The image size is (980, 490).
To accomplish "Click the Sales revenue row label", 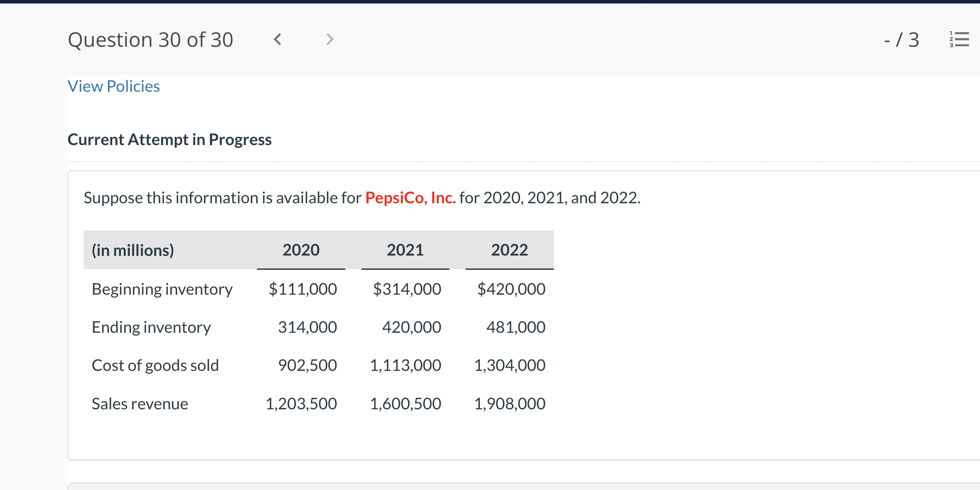I will pos(140,404).
